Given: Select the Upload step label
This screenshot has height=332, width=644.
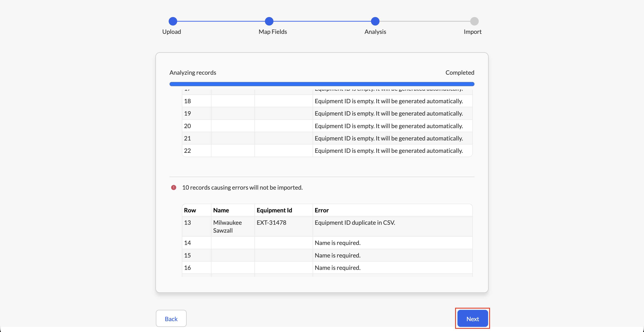Looking at the screenshot, I should coord(171,32).
